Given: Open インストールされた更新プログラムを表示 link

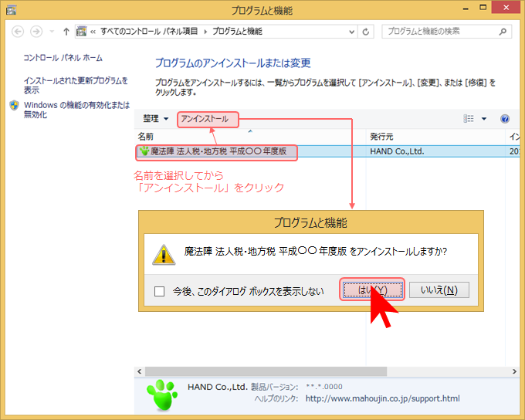Looking at the screenshot, I should coord(76,85).
